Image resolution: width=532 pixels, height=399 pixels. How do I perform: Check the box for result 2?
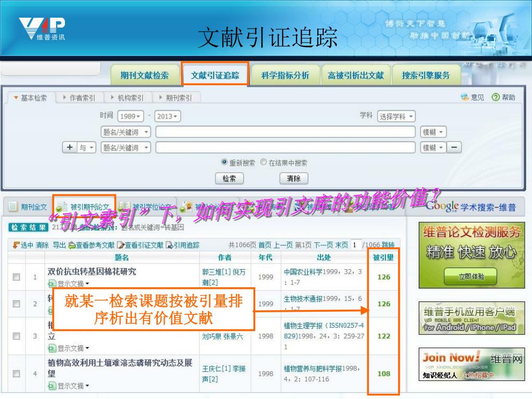pos(16,303)
